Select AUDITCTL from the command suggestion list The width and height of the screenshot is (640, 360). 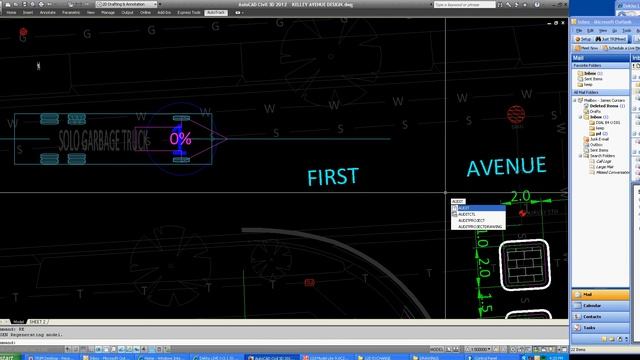[478, 214]
